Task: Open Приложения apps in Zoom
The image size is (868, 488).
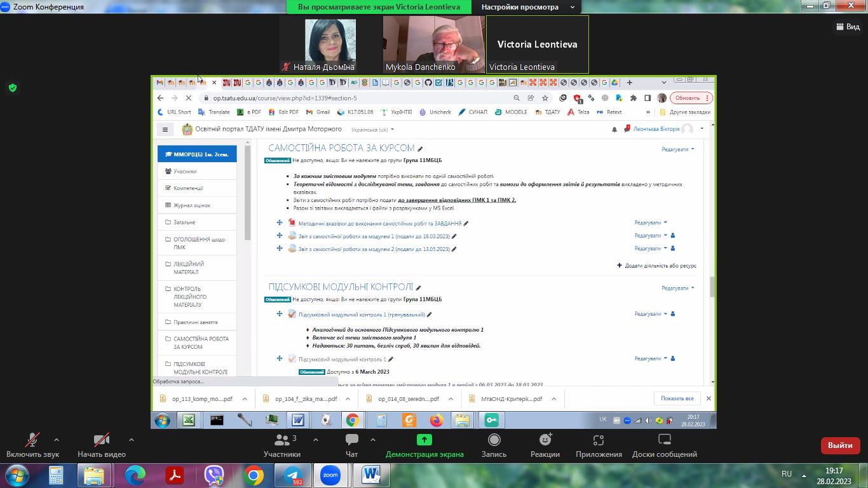Action: point(599,445)
